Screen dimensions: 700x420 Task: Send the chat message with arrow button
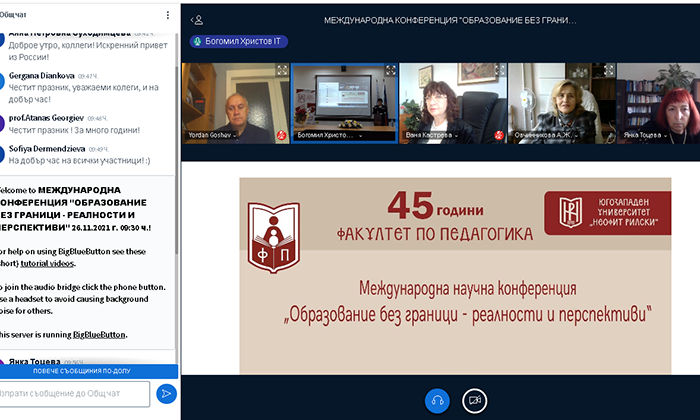166,394
